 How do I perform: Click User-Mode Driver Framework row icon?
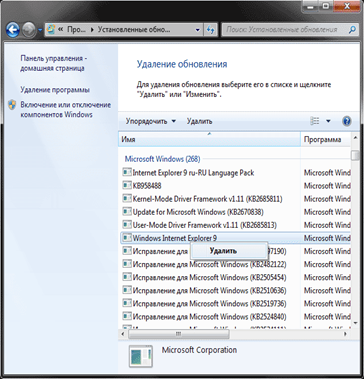pyautogui.click(x=127, y=225)
